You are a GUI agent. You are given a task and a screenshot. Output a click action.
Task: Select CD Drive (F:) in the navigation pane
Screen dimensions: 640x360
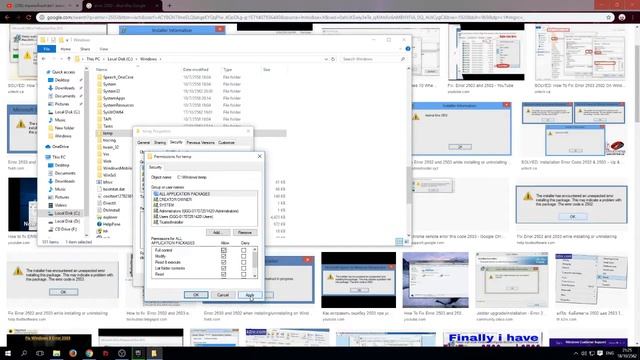(x=65, y=229)
